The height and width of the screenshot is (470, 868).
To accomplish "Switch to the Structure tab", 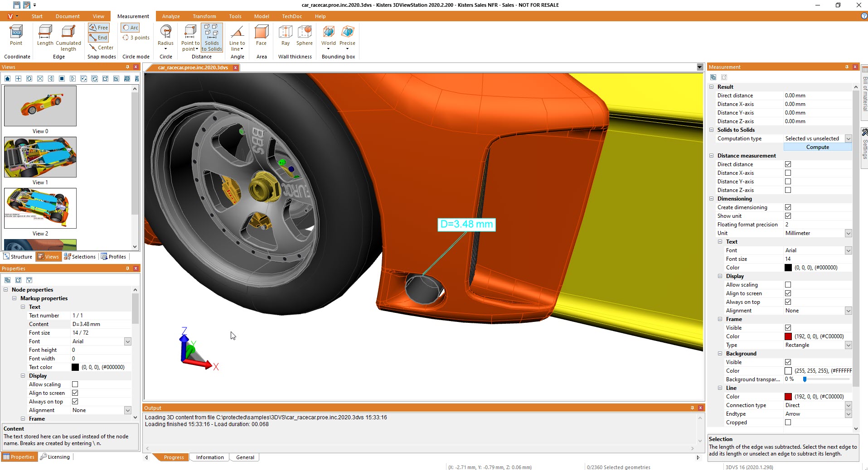I will (18, 257).
